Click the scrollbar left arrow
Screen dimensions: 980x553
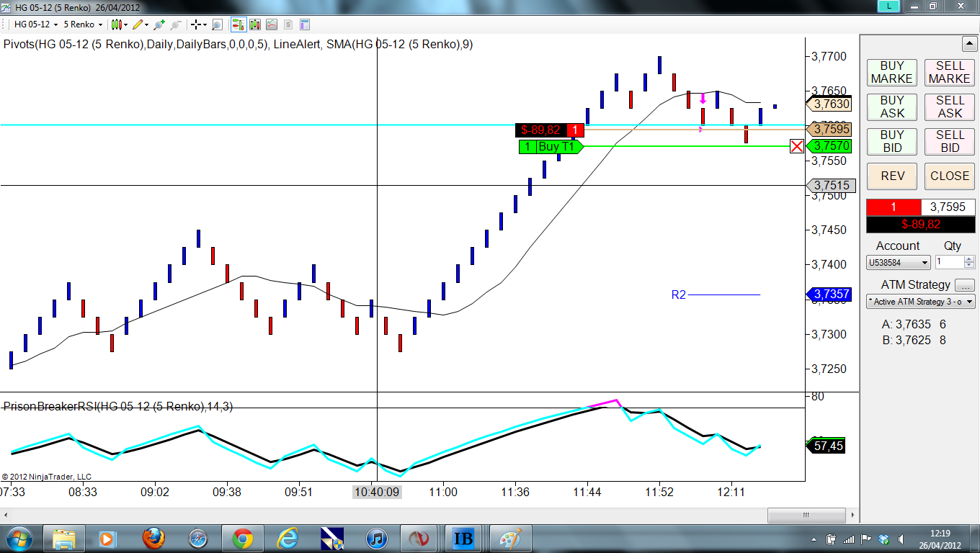coord(6,516)
